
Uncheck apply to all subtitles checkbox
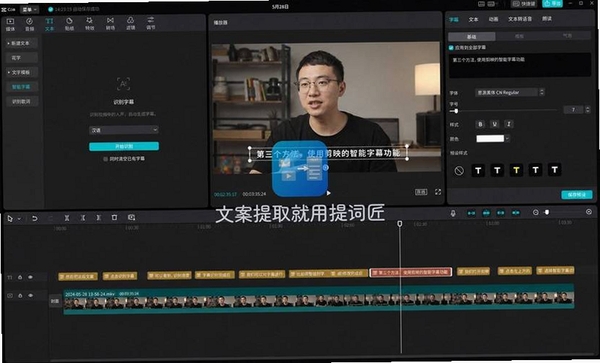pyautogui.click(x=451, y=48)
